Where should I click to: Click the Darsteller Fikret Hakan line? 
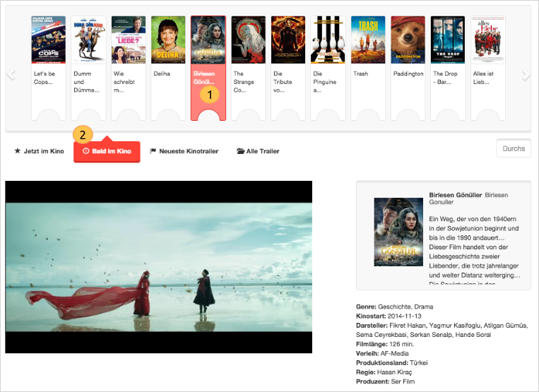pyautogui.click(x=442, y=330)
